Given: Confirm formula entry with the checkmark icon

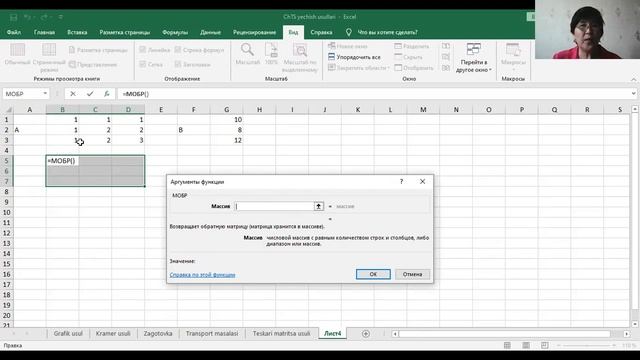Looking at the screenshot, I should pyautogui.click(x=90, y=94).
